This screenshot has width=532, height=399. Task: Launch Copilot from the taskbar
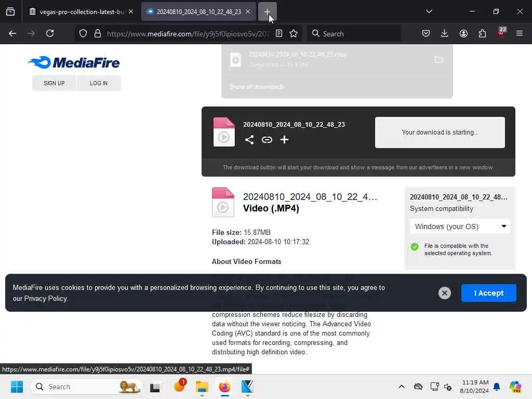(x=515, y=387)
